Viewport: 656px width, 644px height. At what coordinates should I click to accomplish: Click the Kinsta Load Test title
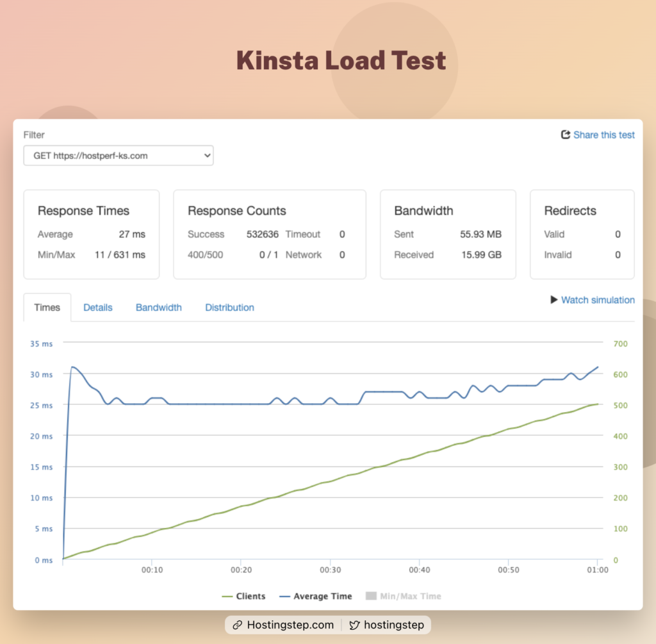pos(341,60)
